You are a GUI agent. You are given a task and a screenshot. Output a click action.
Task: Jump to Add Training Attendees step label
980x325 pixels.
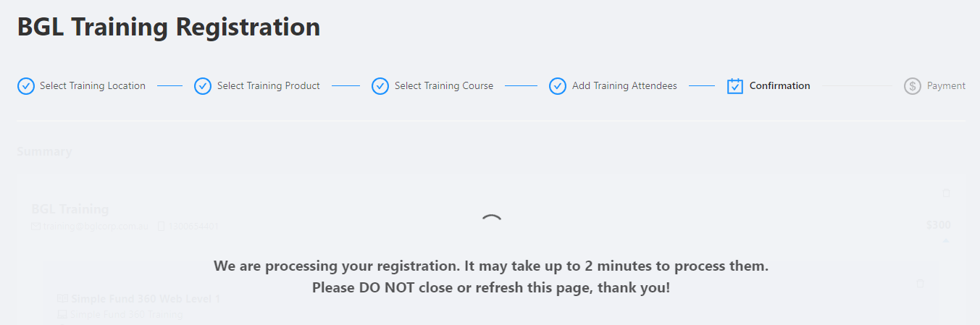624,86
